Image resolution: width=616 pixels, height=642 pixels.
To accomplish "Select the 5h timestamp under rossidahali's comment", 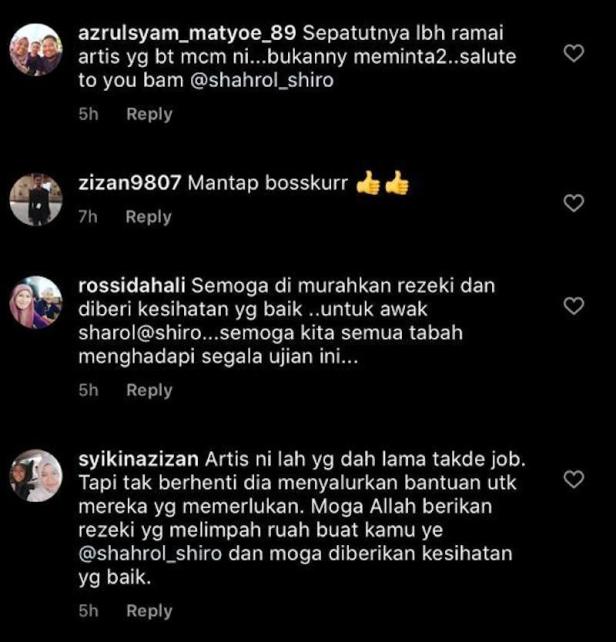I will pos(88,391).
